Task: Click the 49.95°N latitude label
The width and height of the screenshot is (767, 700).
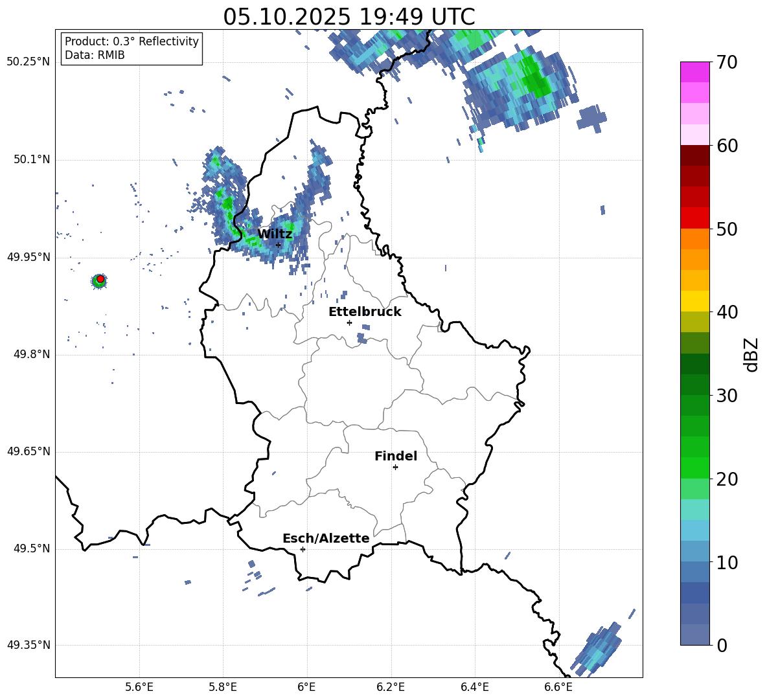Action: (29, 257)
